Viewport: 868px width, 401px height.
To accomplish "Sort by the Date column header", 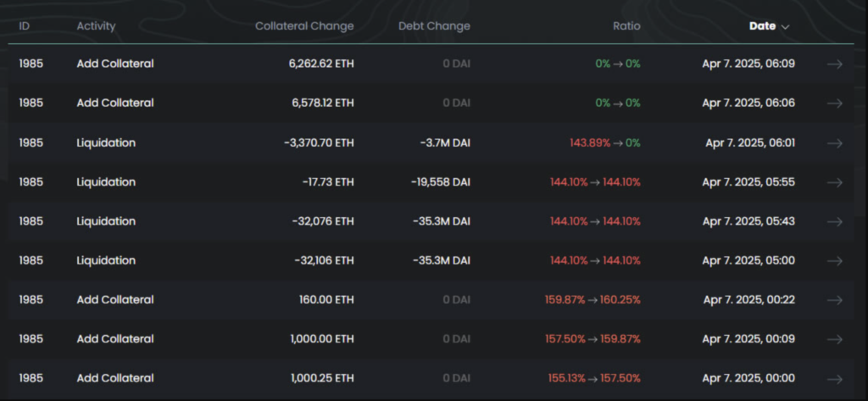I will click(762, 26).
